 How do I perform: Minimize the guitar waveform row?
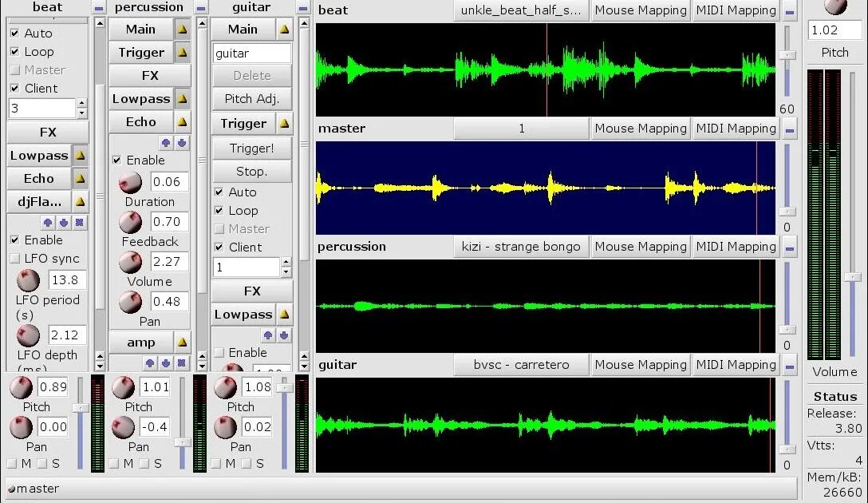click(x=790, y=366)
